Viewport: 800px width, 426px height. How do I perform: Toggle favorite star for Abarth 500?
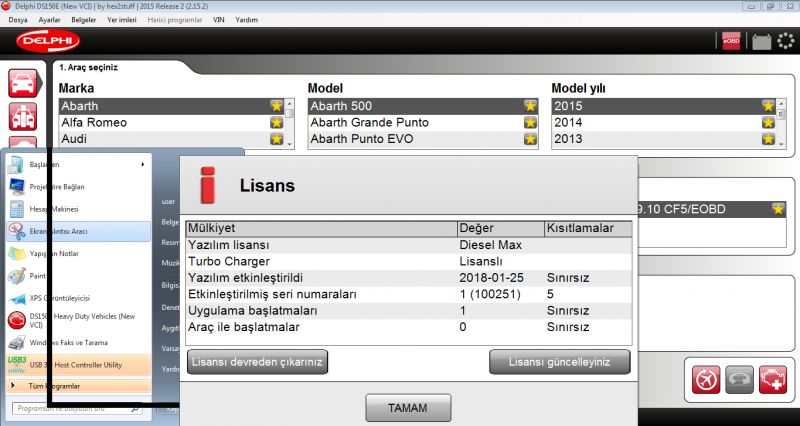530,106
